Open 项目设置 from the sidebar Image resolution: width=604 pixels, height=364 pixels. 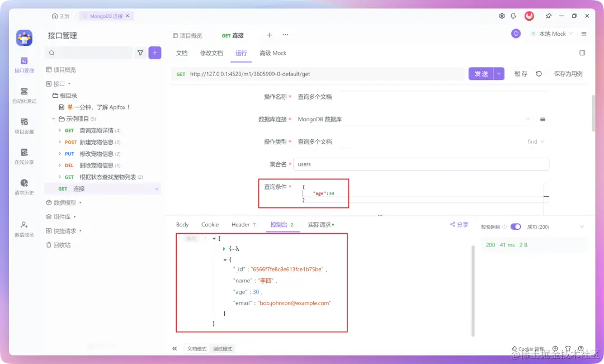(23, 126)
